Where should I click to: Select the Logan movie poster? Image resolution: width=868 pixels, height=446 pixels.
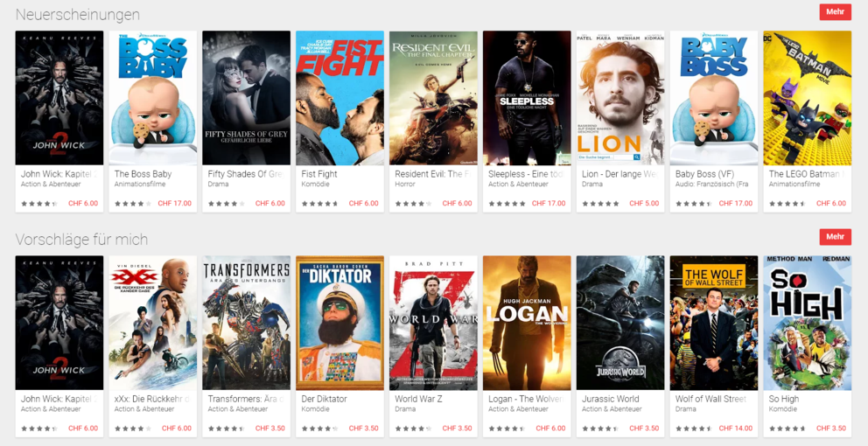[527, 324]
